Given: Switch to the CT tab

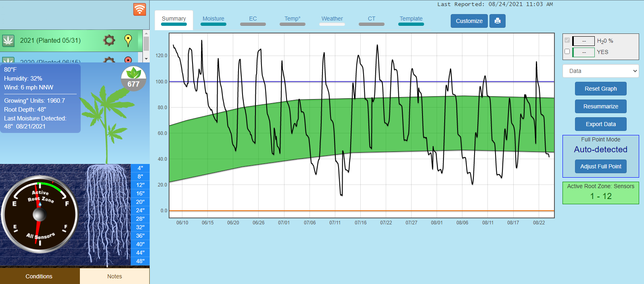Looking at the screenshot, I should (x=372, y=20).
